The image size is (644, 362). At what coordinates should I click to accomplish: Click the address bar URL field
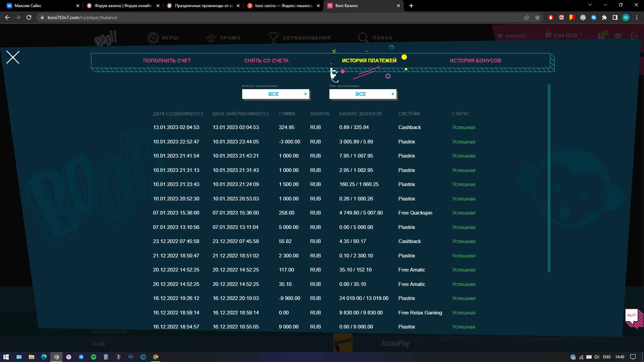coord(282,17)
